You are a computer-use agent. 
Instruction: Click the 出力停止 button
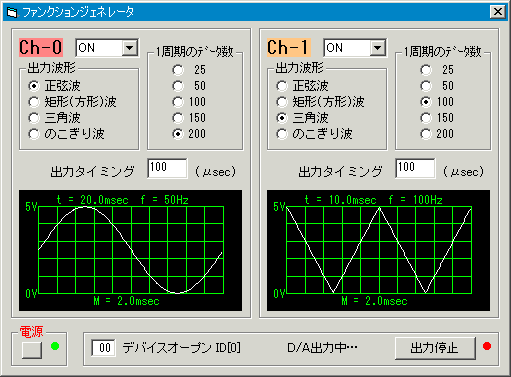click(435, 348)
